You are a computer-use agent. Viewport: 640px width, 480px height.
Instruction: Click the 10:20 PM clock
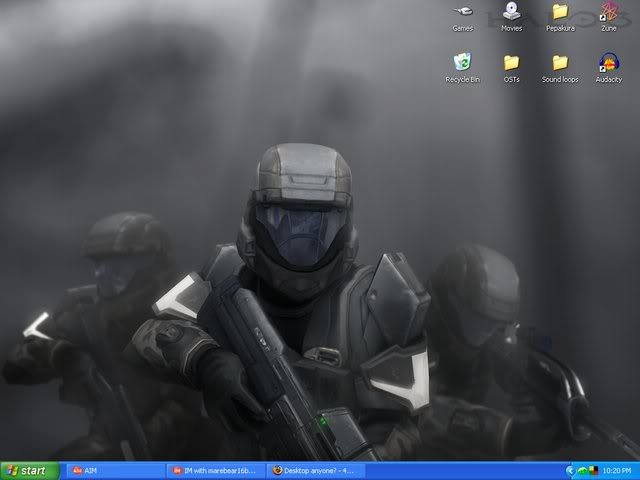tap(617, 471)
